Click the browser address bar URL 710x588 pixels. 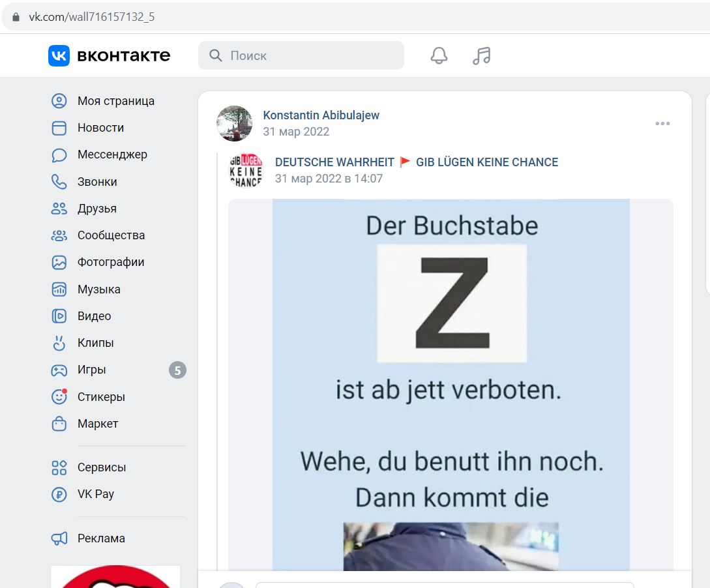click(x=92, y=17)
